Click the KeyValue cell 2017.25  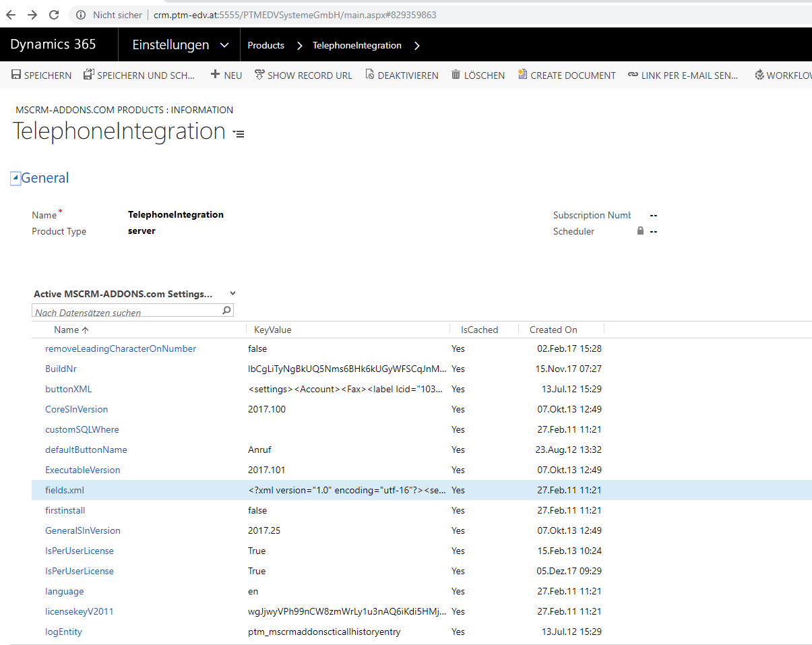[x=264, y=531]
